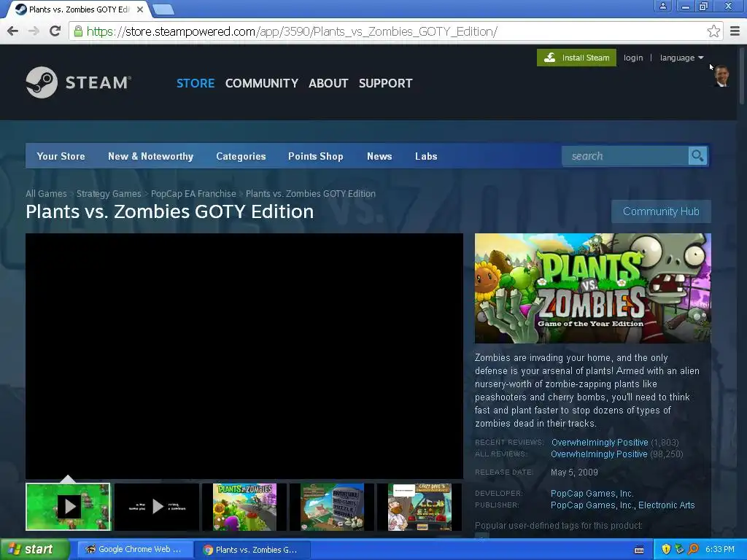Image resolution: width=747 pixels, height=560 pixels.
Task: Play the first green trailer thumbnail
Action: coord(68,507)
